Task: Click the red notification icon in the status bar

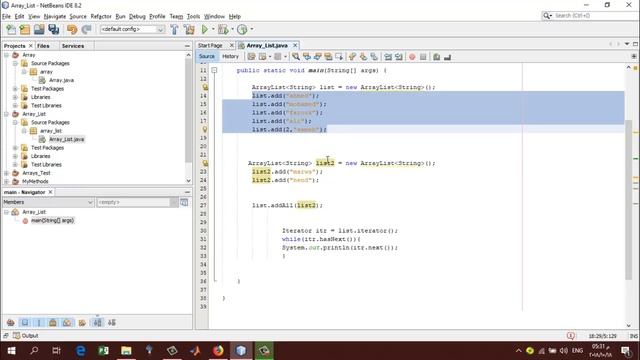Action: (571, 336)
